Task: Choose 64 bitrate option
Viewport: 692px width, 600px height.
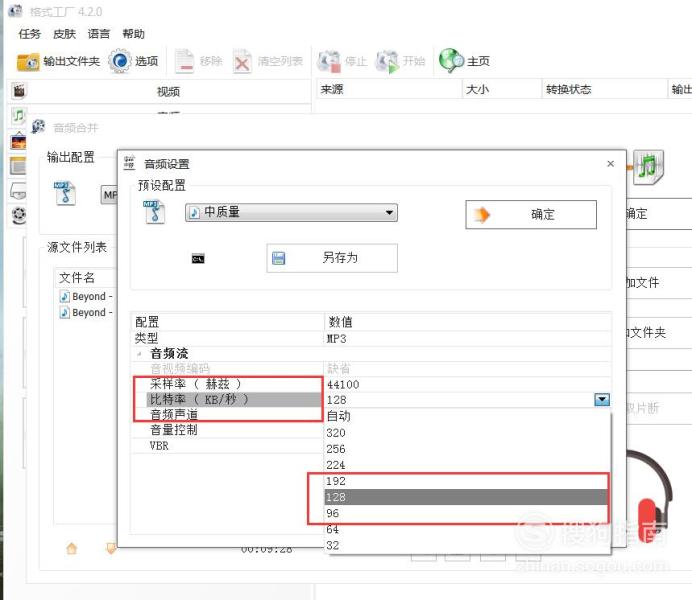Action: click(x=467, y=529)
